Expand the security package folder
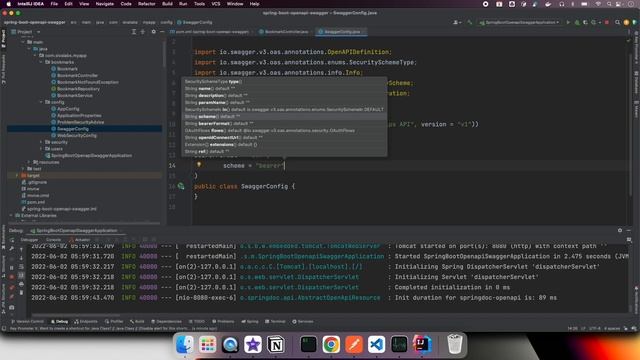The height and width of the screenshot is (360, 640). (x=41, y=142)
